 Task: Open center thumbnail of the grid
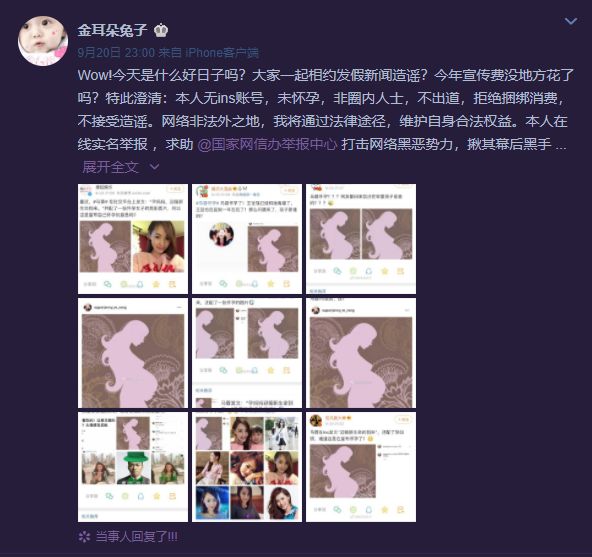click(x=247, y=353)
